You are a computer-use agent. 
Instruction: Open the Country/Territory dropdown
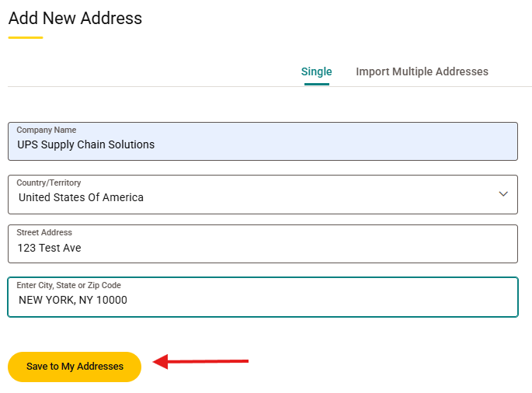coord(263,194)
